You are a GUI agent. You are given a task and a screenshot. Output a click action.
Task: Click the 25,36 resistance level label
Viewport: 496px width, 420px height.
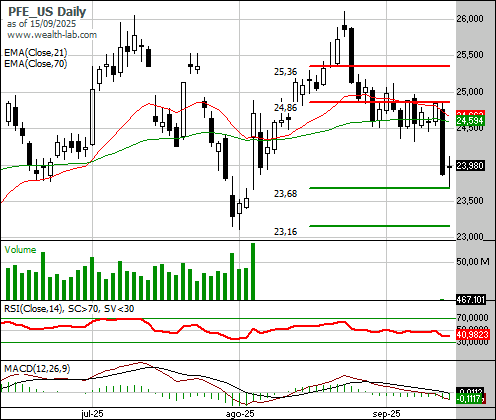285,72
